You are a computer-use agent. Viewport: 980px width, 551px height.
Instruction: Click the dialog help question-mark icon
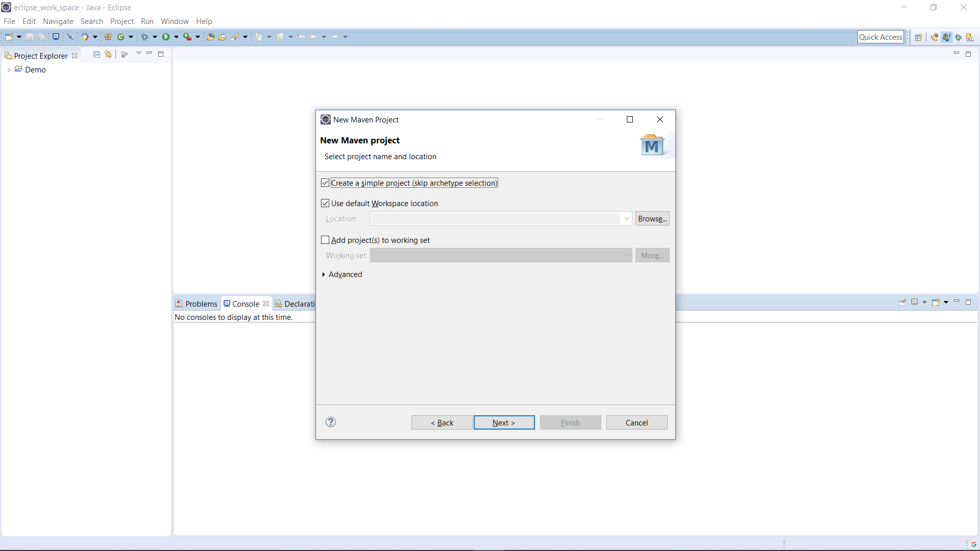tap(331, 422)
